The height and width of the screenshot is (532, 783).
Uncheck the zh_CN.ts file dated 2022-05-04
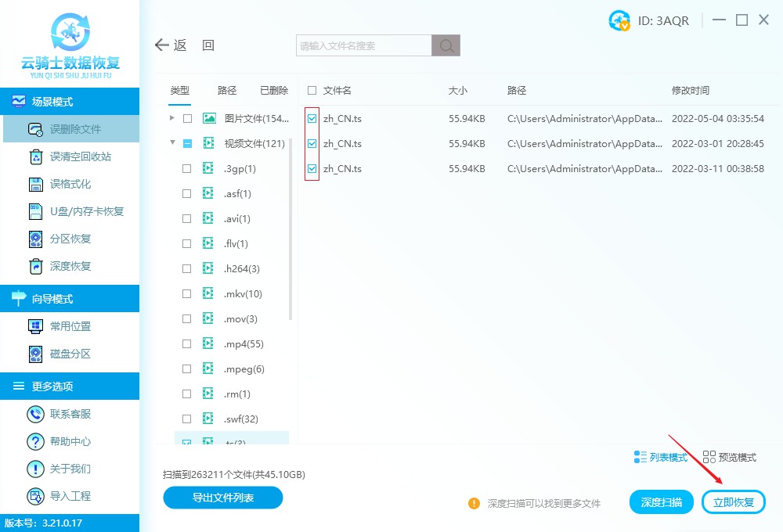pyautogui.click(x=312, y=118)
